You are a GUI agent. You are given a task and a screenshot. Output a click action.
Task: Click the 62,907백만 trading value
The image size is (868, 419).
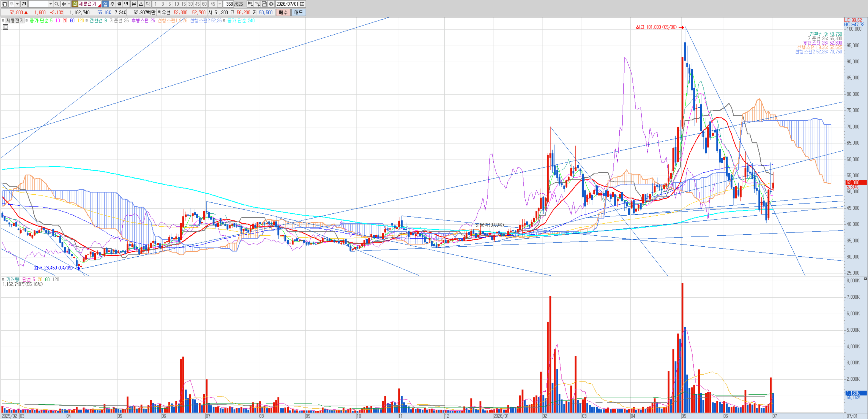[144, 12]
